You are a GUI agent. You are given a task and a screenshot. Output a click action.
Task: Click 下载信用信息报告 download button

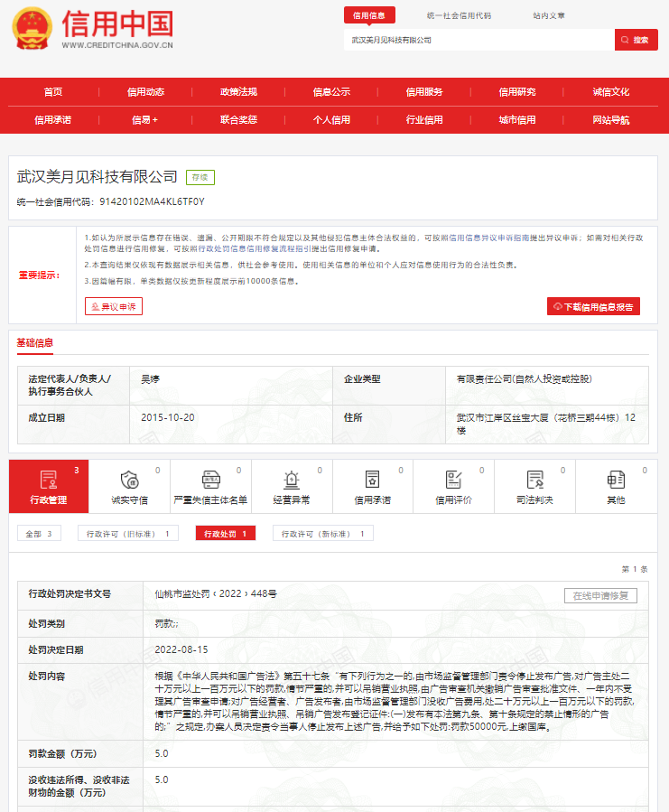(x=593, y=306)
